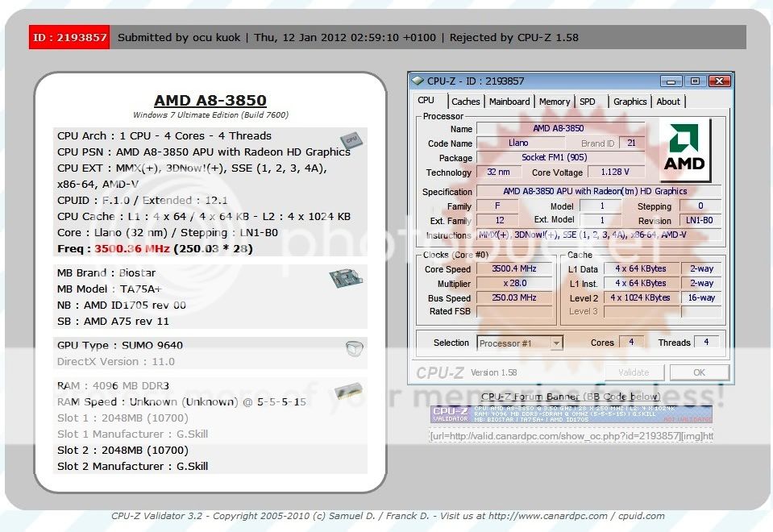
Task: Click the CPU-Z Forum Banner link
Action: pyautogui.click(x=571, y=397)
